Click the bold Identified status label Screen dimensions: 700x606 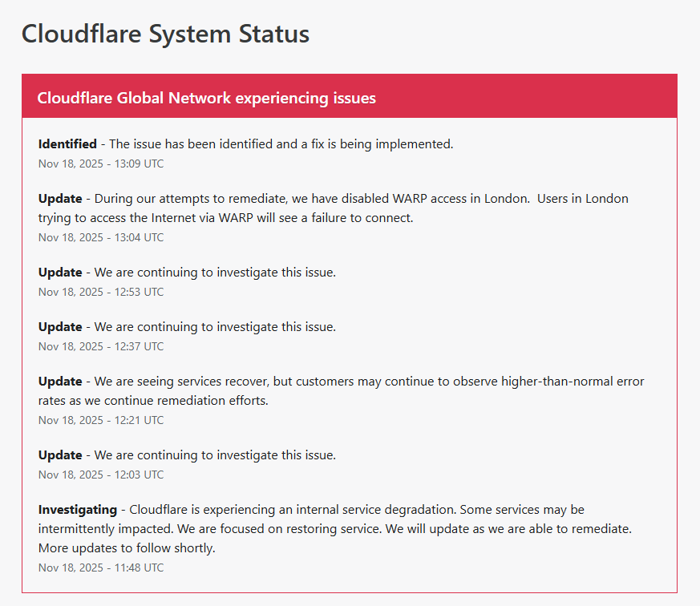(67, 144)
